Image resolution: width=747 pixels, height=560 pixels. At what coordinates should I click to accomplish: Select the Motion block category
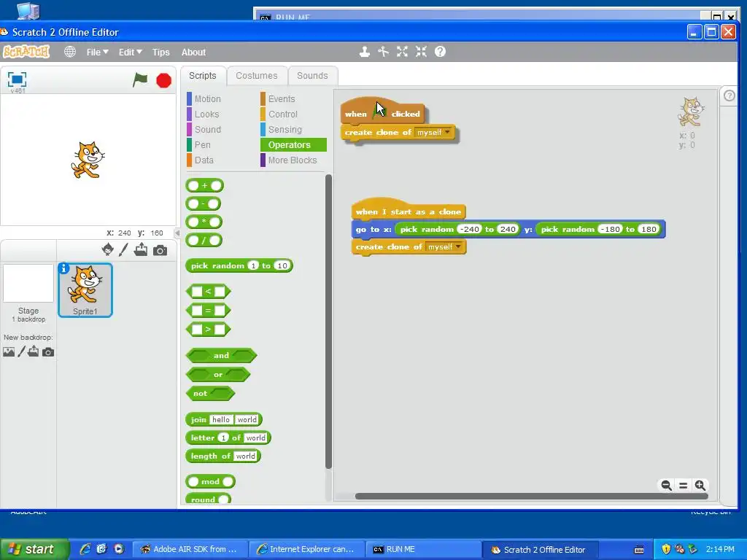point(208,98)
